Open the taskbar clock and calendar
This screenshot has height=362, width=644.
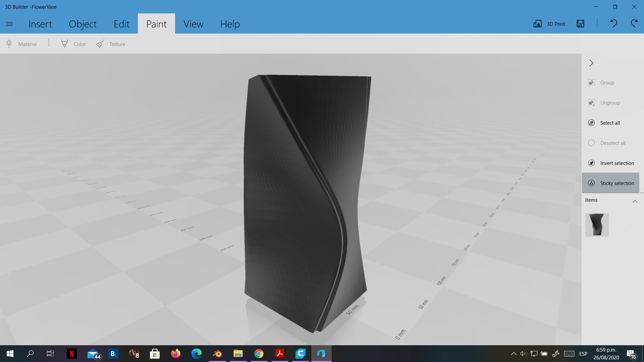pyautogui.click(x=606, y=354)
